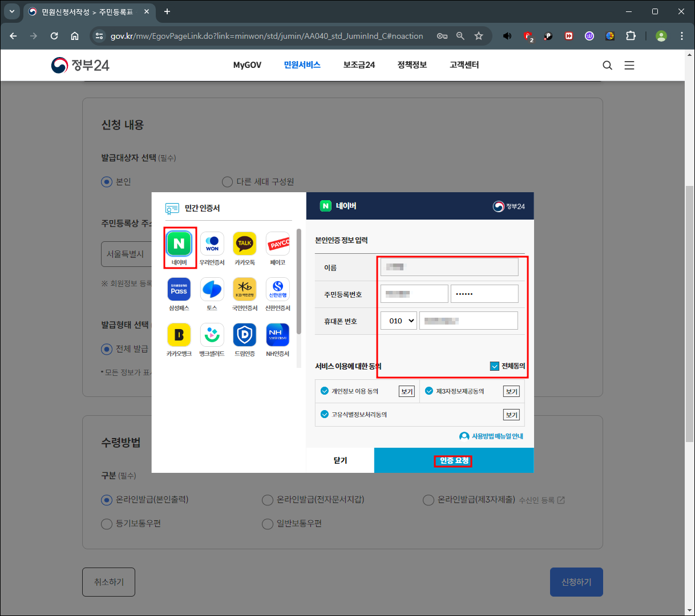The width and height of the screenshot is (695, 616).
Task: Open 사용방법 메뉴얼 안내 link
Action: [491, 436]
